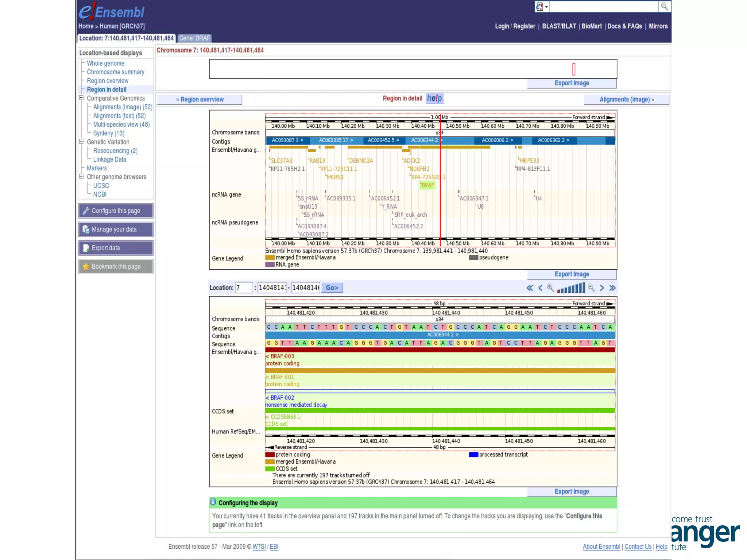Collapse the Comparative Genomics tree node
This screenshot has height=560, width=747.
[x=82, y=98]
